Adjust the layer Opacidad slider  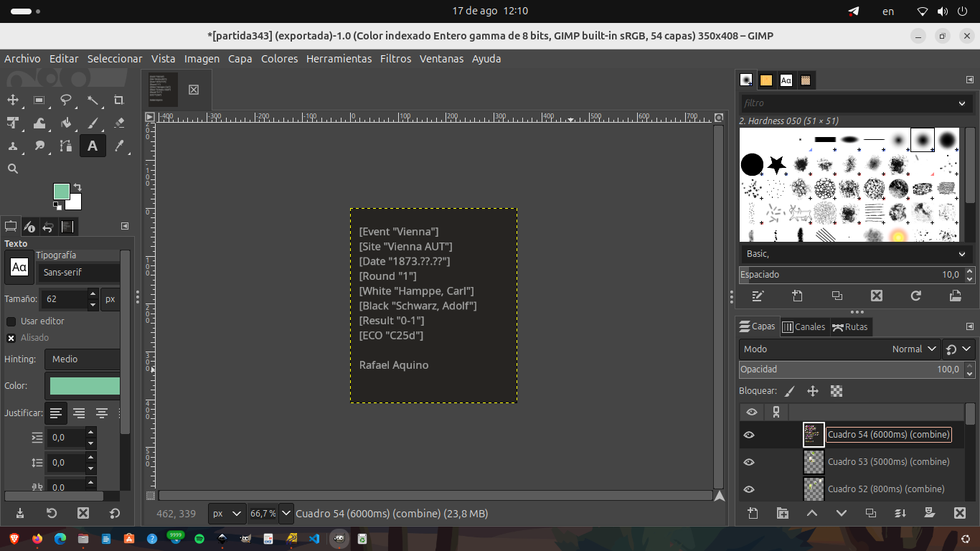coord(850,369)
